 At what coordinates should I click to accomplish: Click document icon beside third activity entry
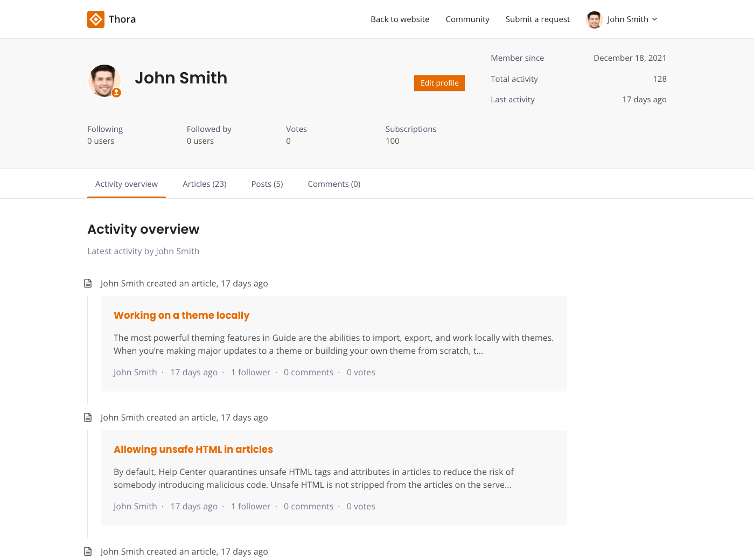(x=88, y=551)
